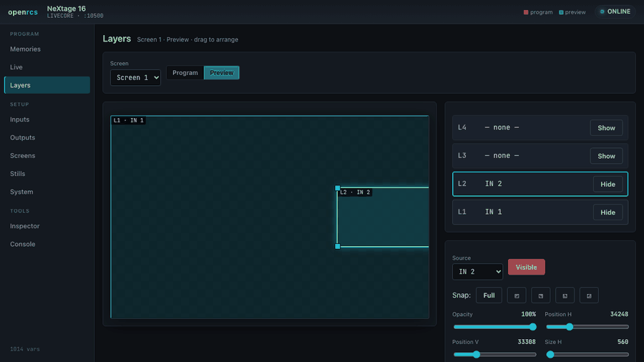This screenshot has height=362, width=644.
Task: Click the L2 · IN 2 canvas label
Action: (x=355, y=192)
